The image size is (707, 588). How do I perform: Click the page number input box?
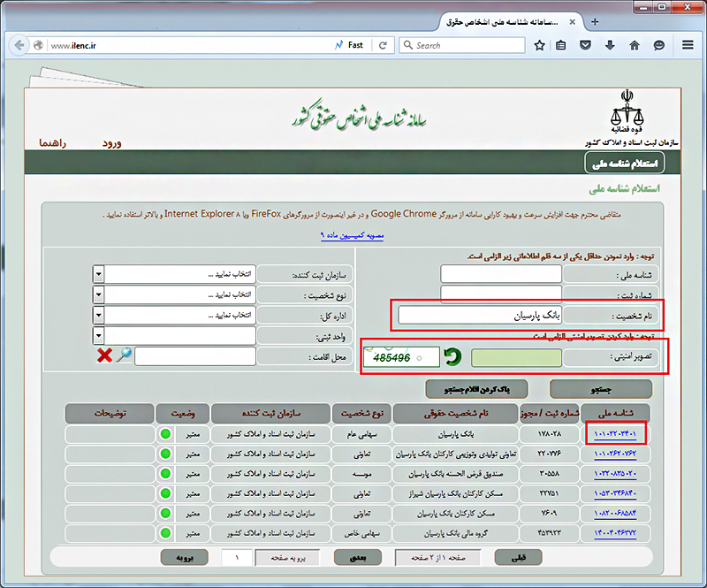237,558
